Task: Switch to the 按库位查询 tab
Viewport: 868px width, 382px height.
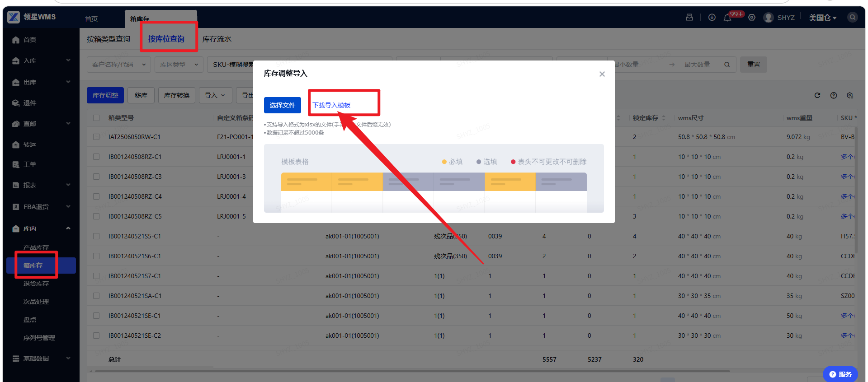Action: [166, 39]
